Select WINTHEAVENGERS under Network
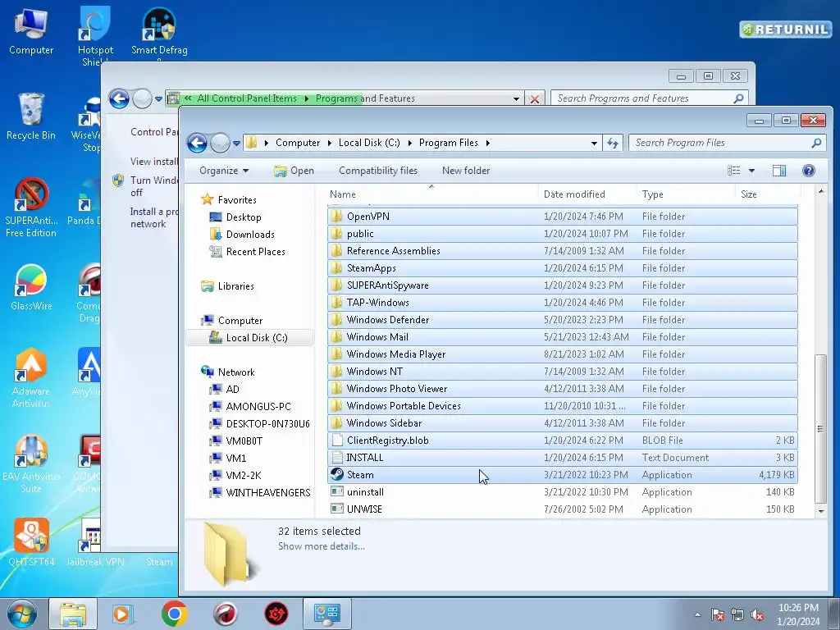Screen dimensions: 840x630 [268, 492]
